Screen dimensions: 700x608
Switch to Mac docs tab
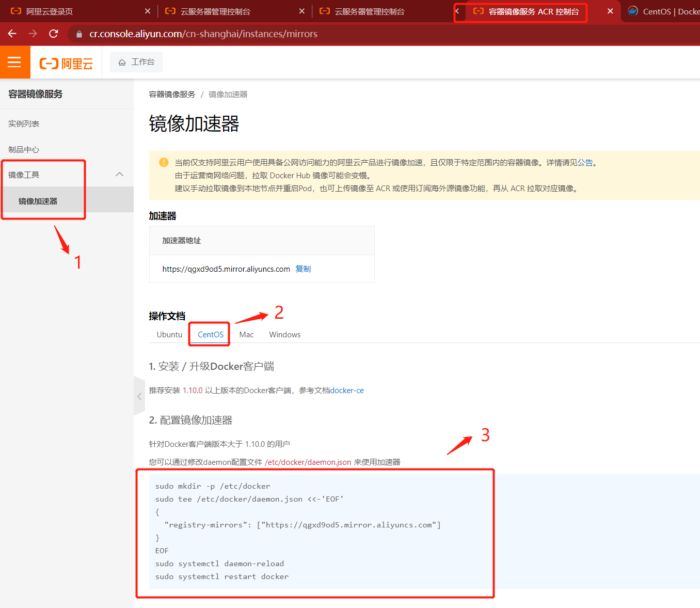(x=246, y=334)
